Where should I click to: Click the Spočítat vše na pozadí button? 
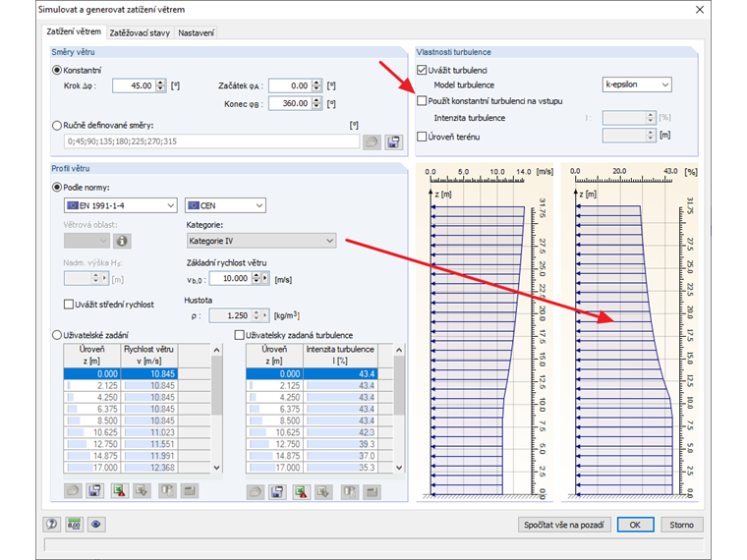tap(564, 525)
